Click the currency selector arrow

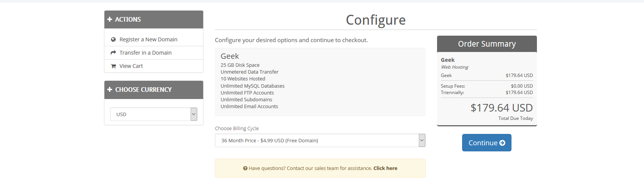[194, 114]
